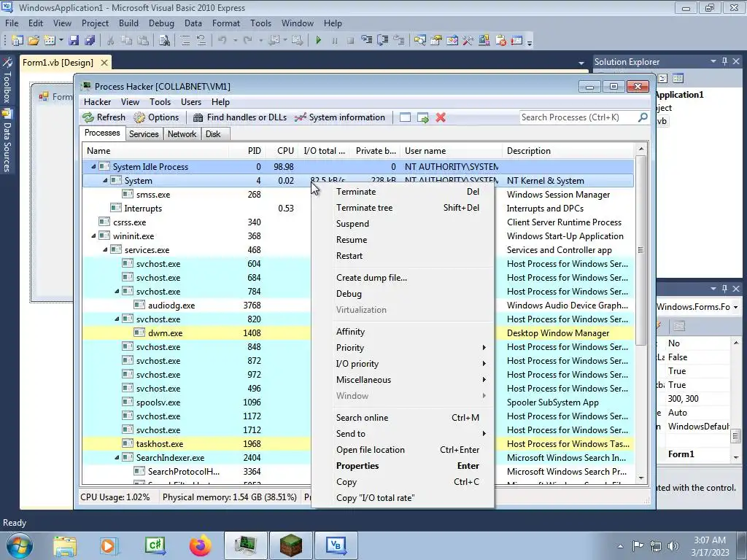The image size is (747, 560).
Task: Click Find handles or DLLs binoculars
Action: click(239, 117)
